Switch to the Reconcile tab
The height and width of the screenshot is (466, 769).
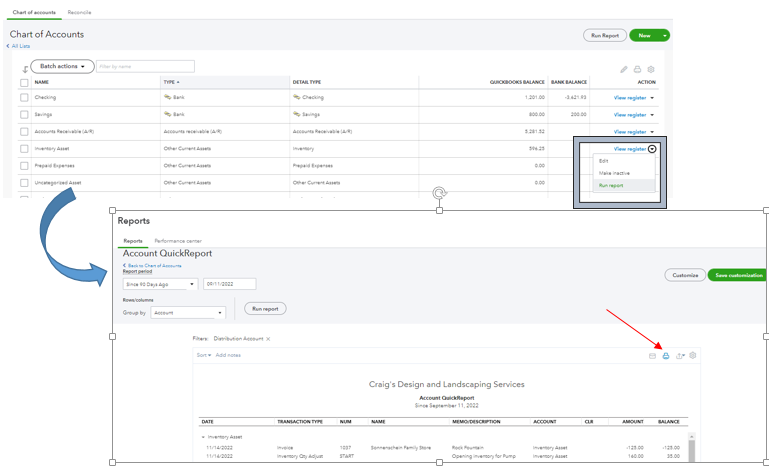tap(79, 12)
